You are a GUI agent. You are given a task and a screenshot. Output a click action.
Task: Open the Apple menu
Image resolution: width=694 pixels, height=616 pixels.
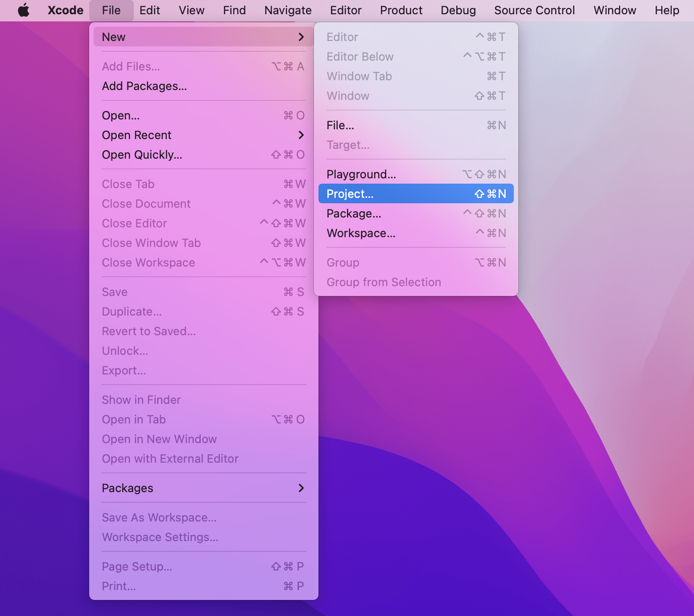[24, 10]
